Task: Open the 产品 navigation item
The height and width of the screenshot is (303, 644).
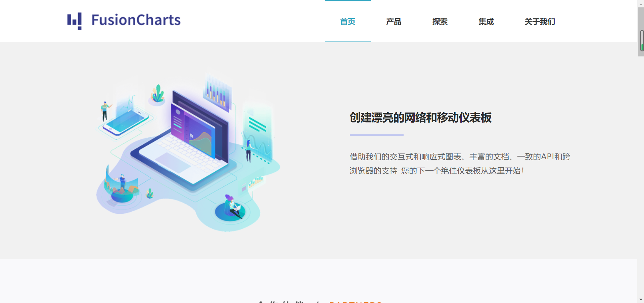Action: (x=394, y=21)
